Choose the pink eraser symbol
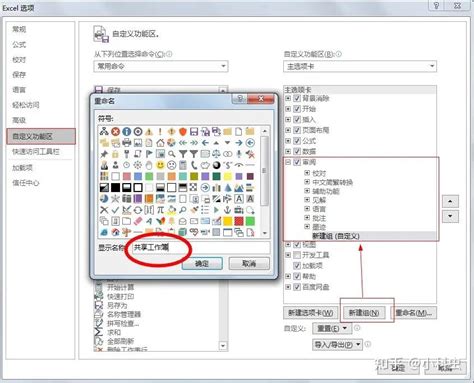This screenshot has height=383, width=474. (x=138, y=221)
